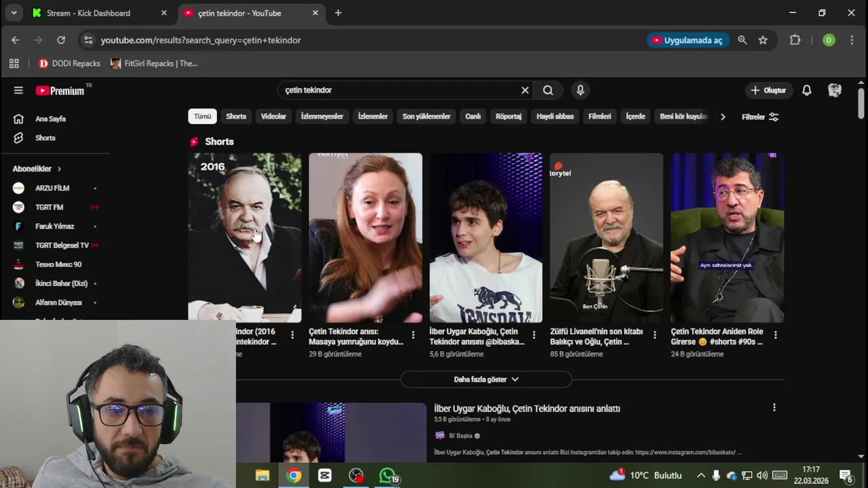
Task: Open Faruk Yılmaz subscription channel
Action: 54,226
